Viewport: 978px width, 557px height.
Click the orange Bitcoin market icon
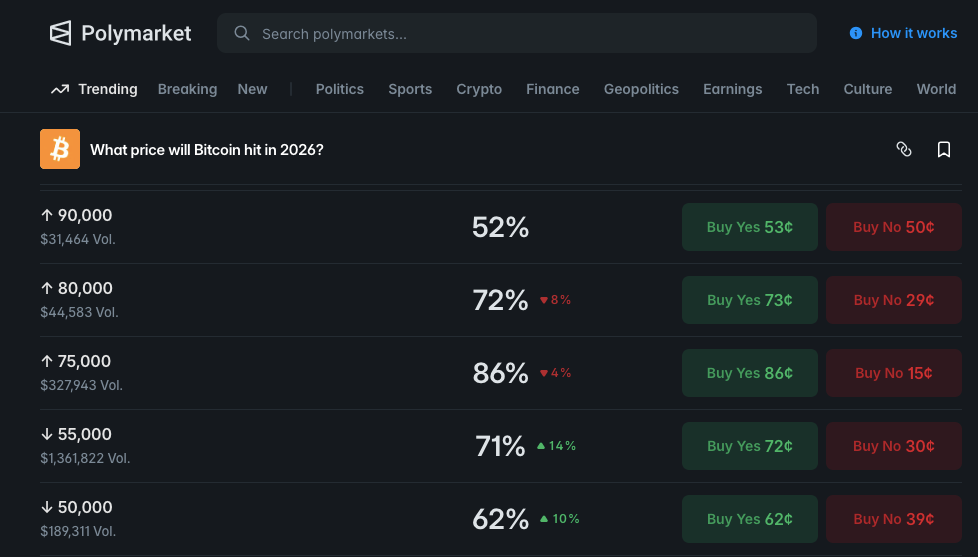click(x=60, y=149)
